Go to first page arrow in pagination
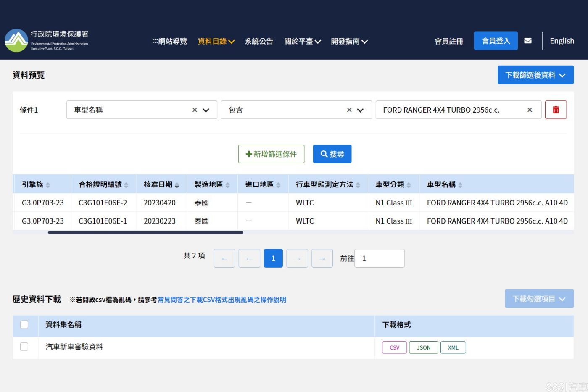588x392 pixels. click(x=224, y=258)
